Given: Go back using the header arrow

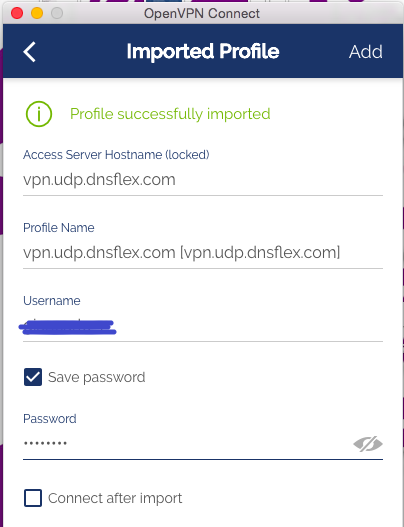Looking at the screenshot, I should pyautogui.click(x=30, y=52).
